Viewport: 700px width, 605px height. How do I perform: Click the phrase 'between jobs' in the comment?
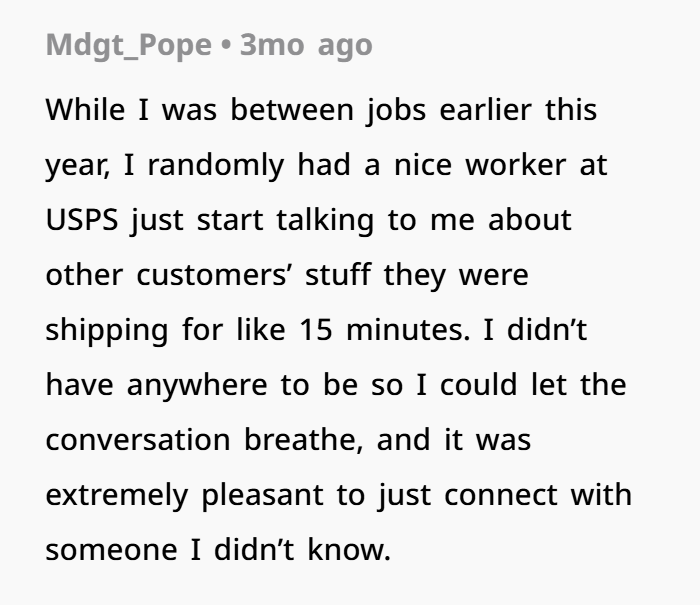coord(329,110)
